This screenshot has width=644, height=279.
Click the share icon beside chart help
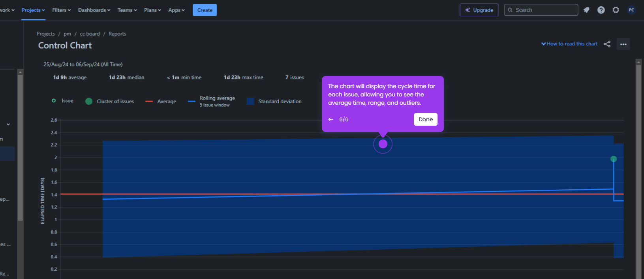click(607, 44)
